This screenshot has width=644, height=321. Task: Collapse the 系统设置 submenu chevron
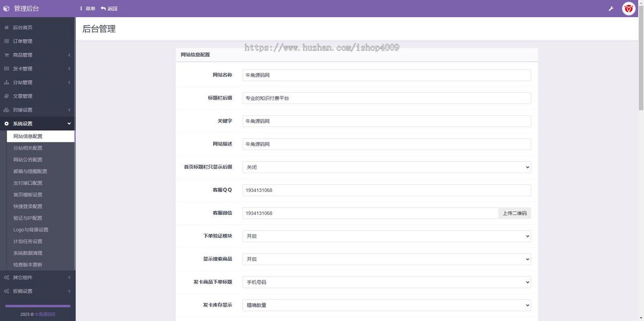click(x=69, y=124)
